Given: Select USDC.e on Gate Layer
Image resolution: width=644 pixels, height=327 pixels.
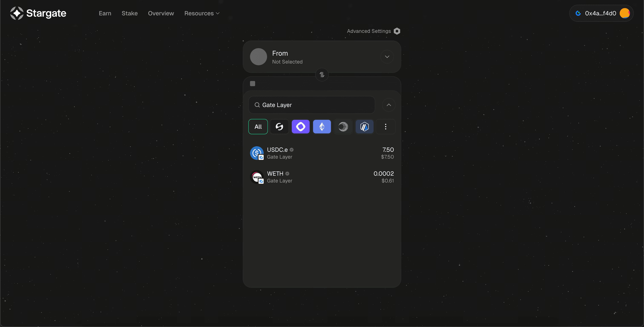Looking at the screenshot, I should click(322, 153).
